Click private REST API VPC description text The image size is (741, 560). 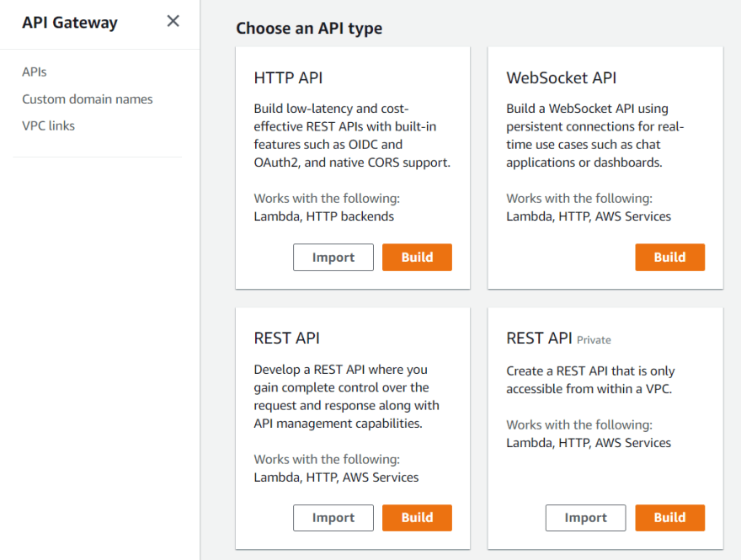(590, 380)
